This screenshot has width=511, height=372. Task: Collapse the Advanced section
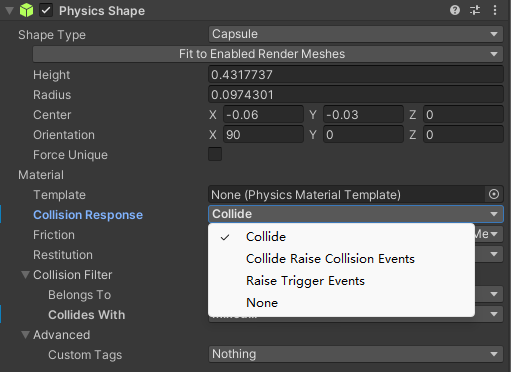(x=25, y=335)
